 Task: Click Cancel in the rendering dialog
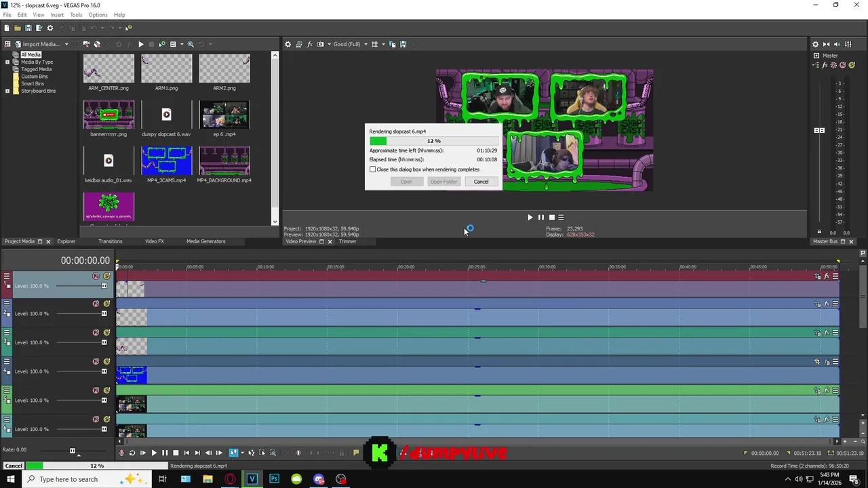(481, 182)
